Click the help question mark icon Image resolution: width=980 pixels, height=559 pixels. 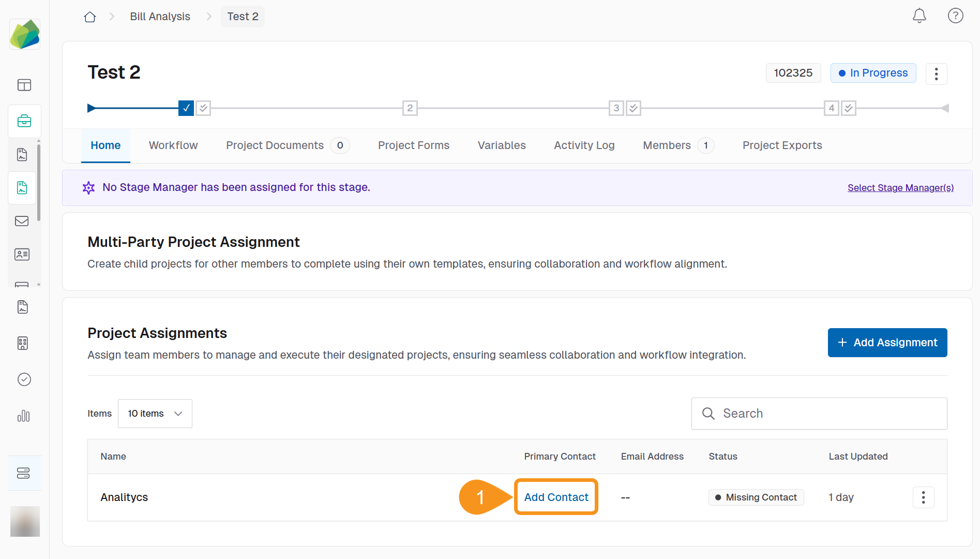(x=955, y=16)
